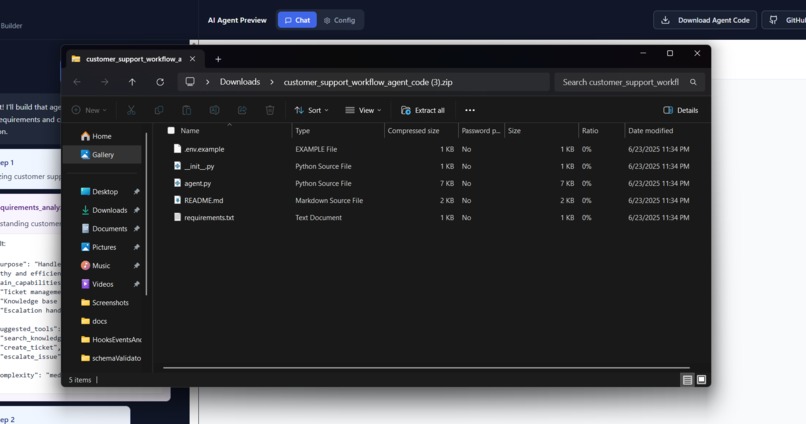Toggle the Details pane
Viewport: 806px width, 424px height.
681,110
